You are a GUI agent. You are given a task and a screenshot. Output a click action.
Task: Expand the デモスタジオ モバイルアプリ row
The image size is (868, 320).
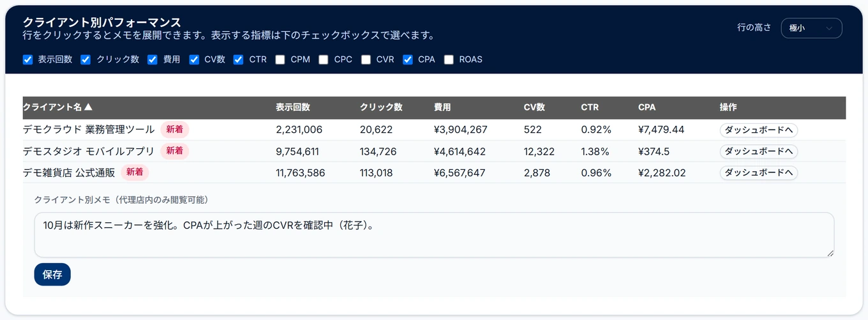click(x=434, y=151)
